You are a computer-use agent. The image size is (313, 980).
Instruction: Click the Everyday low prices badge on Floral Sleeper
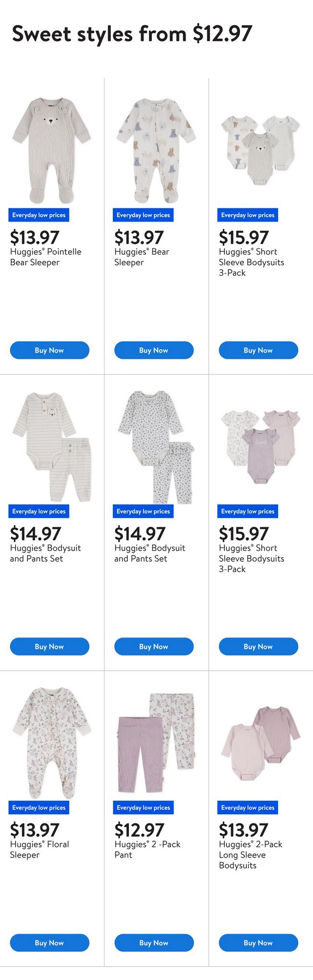(39, 808)
